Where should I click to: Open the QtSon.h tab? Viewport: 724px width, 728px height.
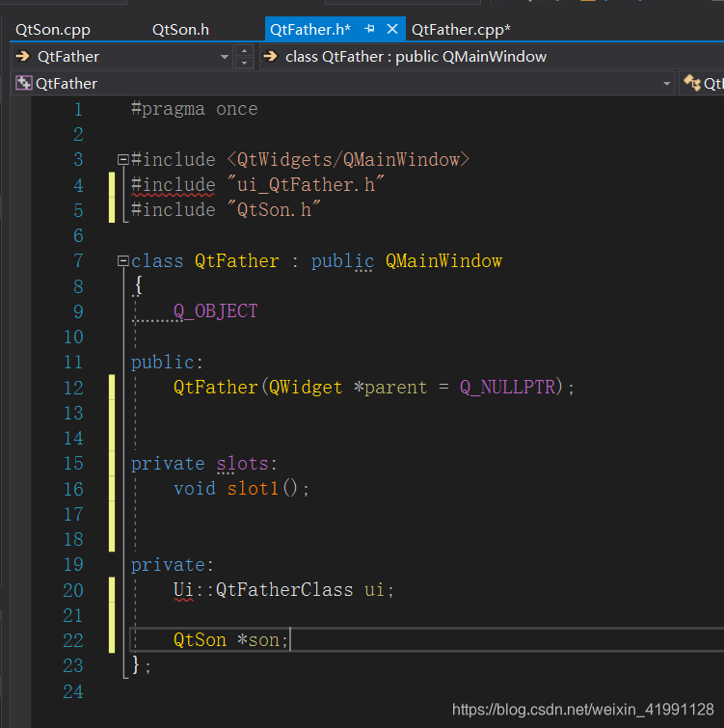coord(180,30)
